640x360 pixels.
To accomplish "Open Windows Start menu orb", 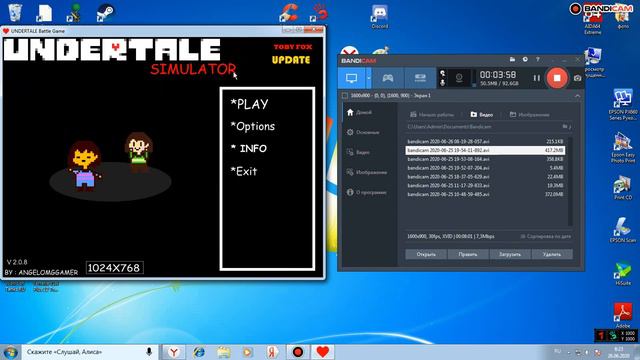I will pyautogui.click(x=10, y=352).
